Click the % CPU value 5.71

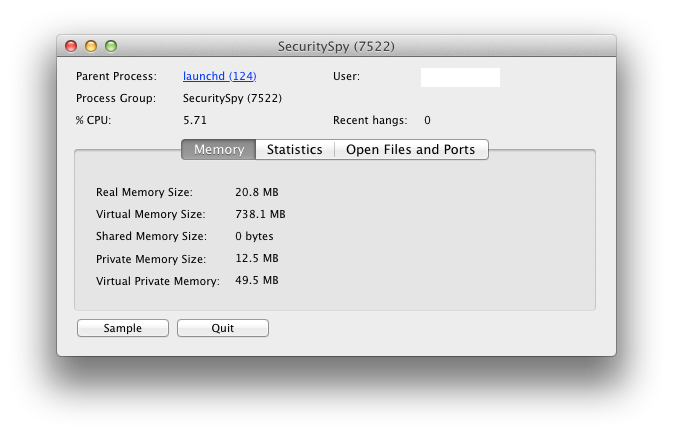[194, 120]
